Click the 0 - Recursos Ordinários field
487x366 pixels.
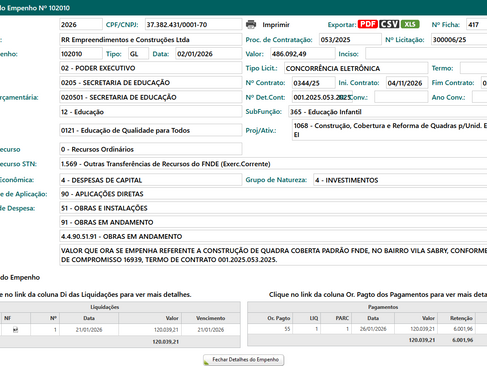click(151, 149)
